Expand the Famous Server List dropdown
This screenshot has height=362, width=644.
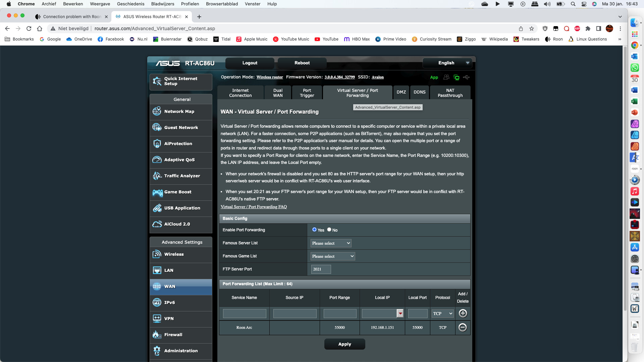pos(331,243)
